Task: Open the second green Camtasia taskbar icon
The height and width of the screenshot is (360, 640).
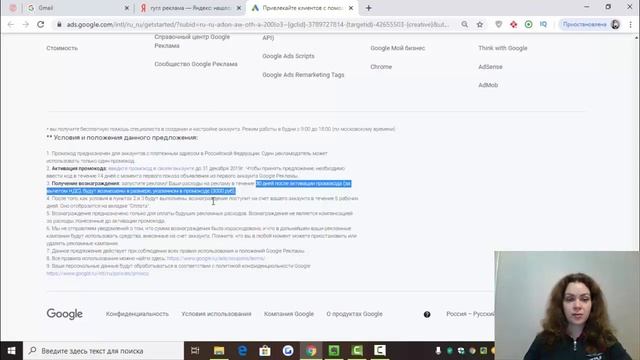Action: coord(357,351)
